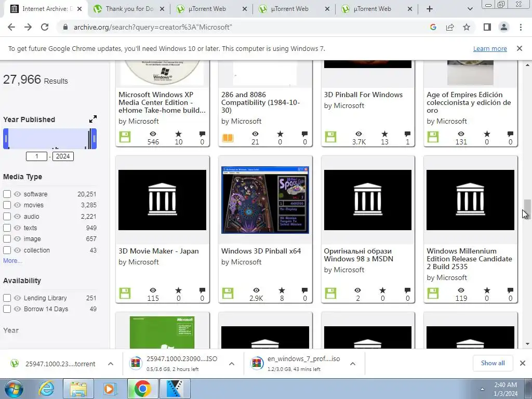Toggle eye icon next to movies
The image size is (532, 399).
pyautogui.click(x=17, y=205)
